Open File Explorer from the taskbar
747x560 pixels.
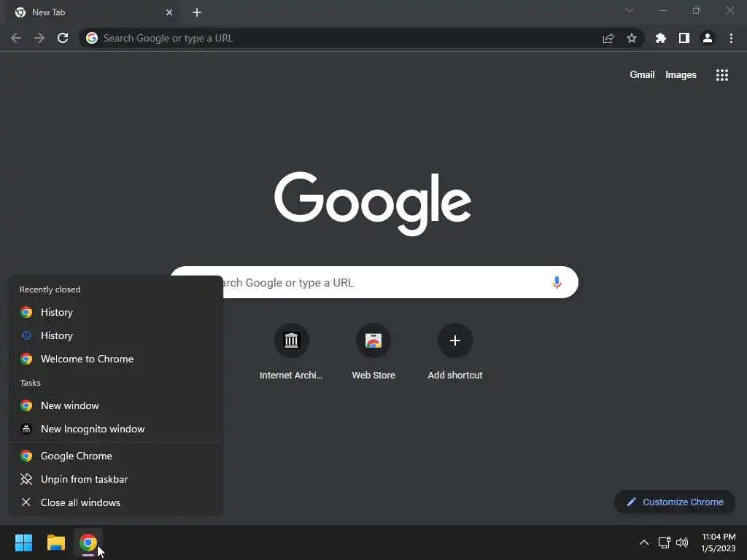(x=55, y=542)
